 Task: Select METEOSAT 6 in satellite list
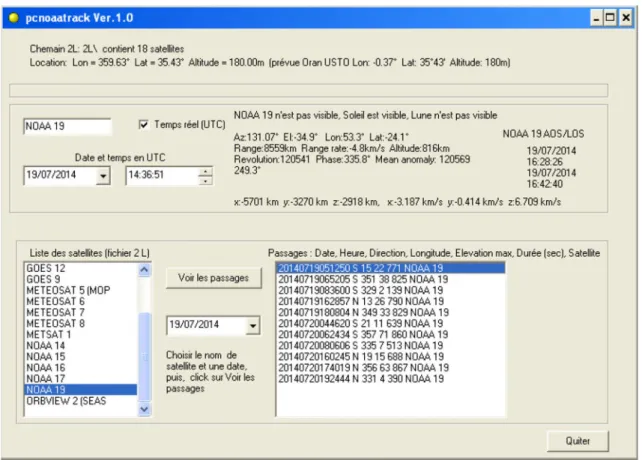point(81,301)
